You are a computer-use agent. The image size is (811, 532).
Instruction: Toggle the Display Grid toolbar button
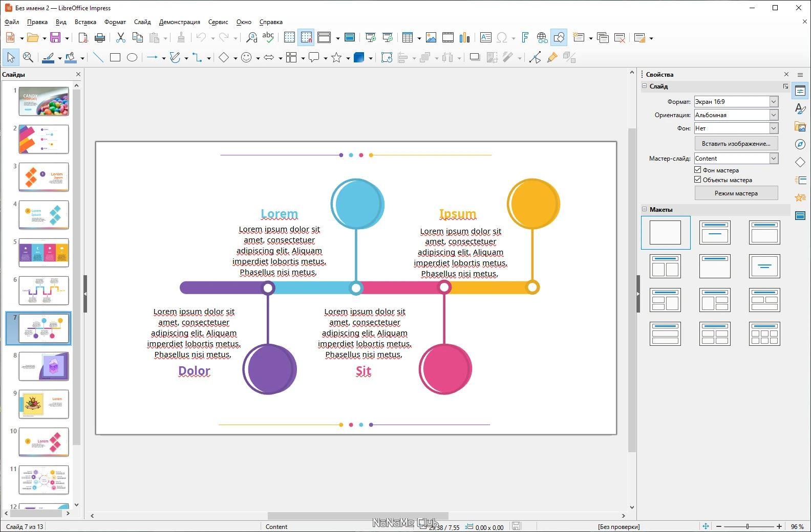pyautogui.click(x=289, y=37)
